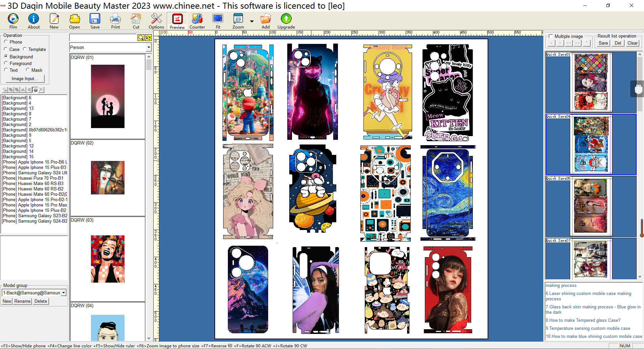Screen dimensions: 644x349
Task: Select the Text operation radio button
Action: [x=6, y=70]
